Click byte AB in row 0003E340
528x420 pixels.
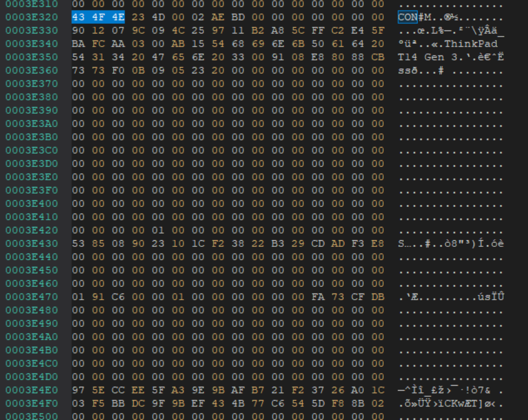[178, 44]
